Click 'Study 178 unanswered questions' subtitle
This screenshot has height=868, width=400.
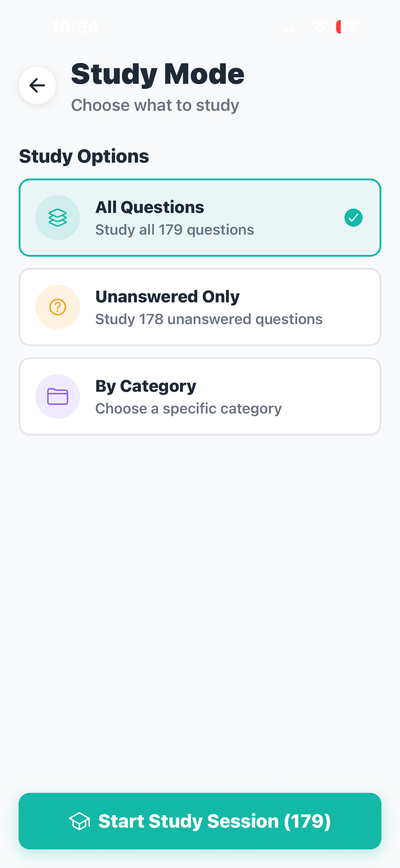[209, 319]
